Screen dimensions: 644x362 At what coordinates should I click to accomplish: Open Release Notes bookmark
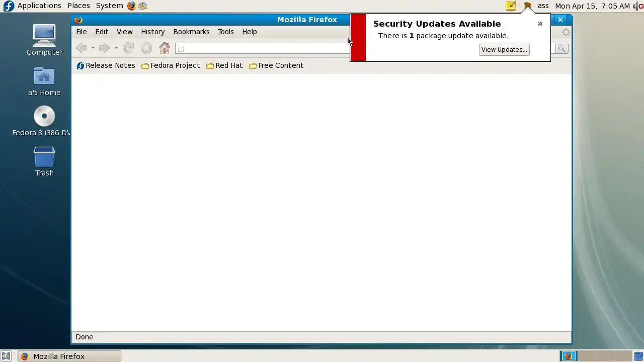click(106, 65)
